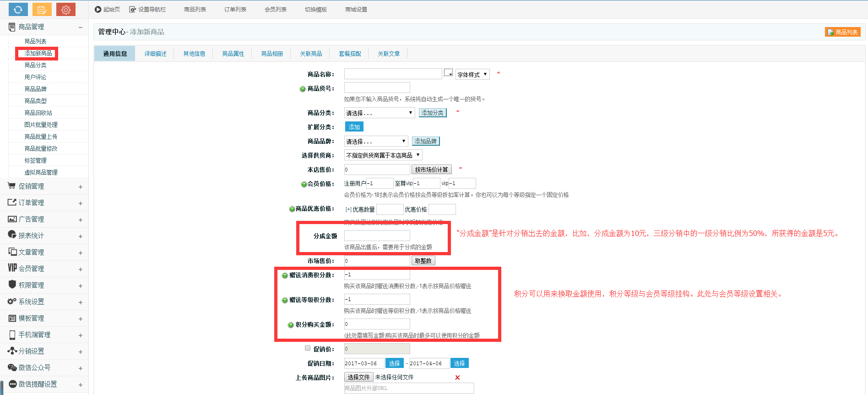This screenshot has height=395, width=868.
Task: Expand the 订单管理 menu section
Action: [81, 203]
